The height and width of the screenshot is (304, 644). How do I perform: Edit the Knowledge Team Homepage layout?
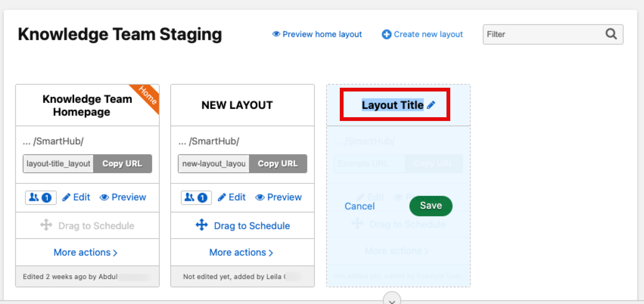[x=76, y=197]
